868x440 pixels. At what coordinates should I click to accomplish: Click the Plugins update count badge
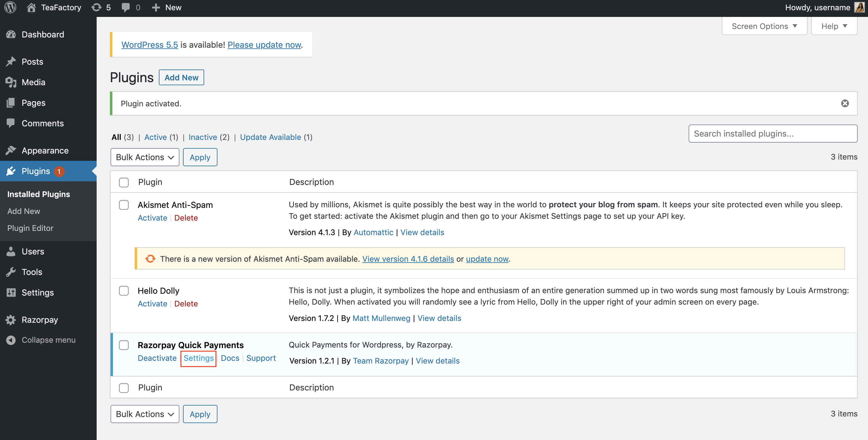click(x=59, y=172)
